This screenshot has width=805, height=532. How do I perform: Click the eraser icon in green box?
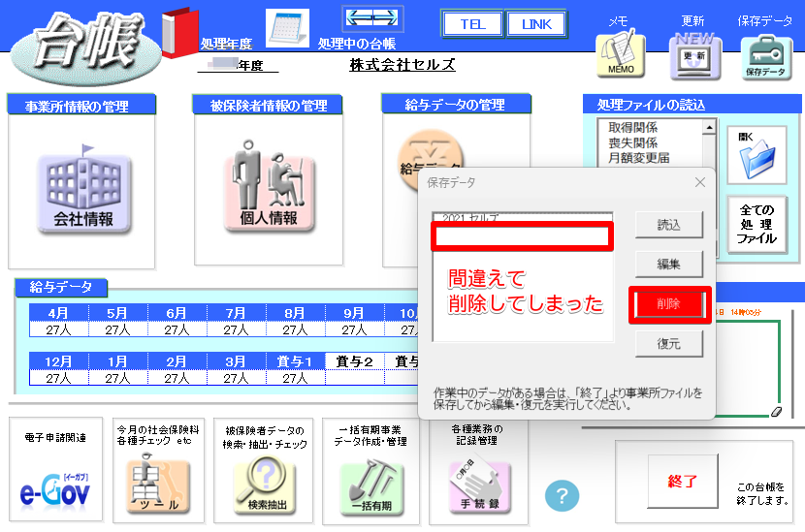776,411
